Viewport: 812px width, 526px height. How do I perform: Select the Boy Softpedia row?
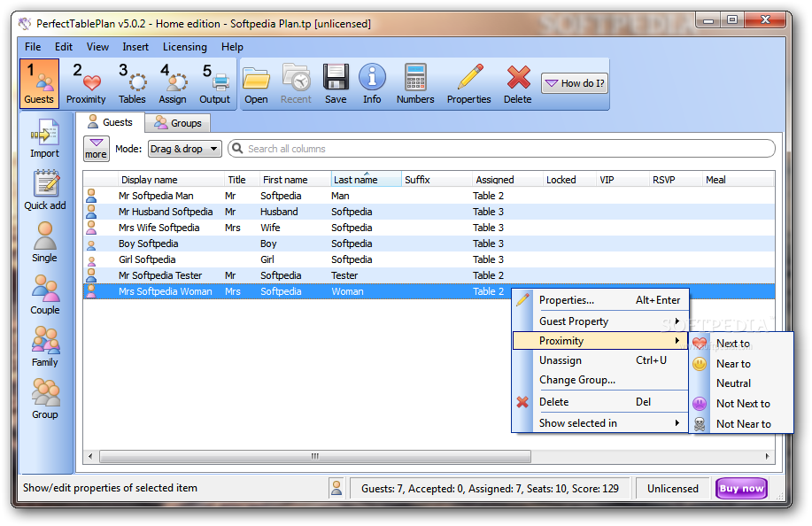click(x=429, y=244)
